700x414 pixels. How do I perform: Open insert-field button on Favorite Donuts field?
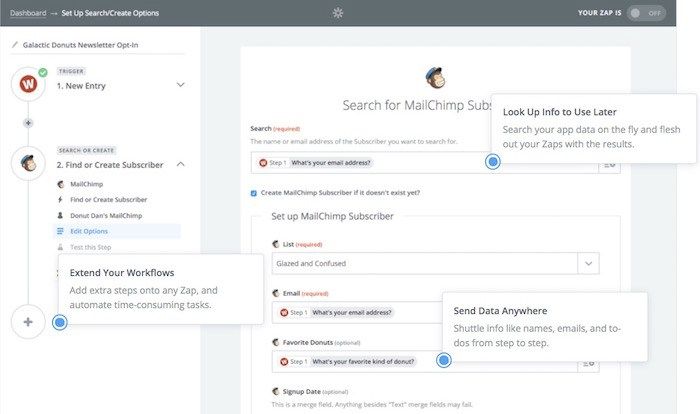pos(588,364)
